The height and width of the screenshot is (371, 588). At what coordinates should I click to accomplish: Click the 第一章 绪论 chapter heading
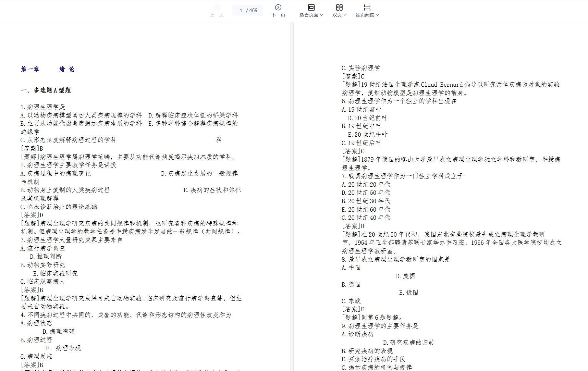(48, 69)
